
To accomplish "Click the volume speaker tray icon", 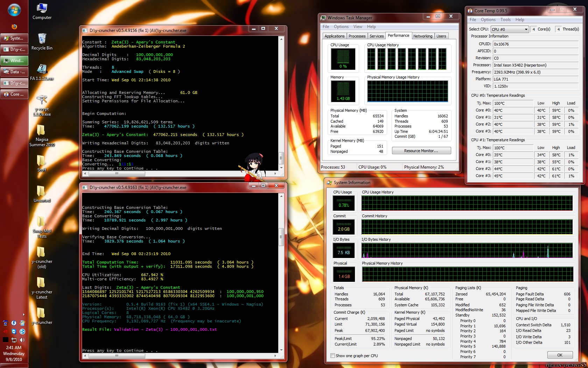I will (22, 340).
